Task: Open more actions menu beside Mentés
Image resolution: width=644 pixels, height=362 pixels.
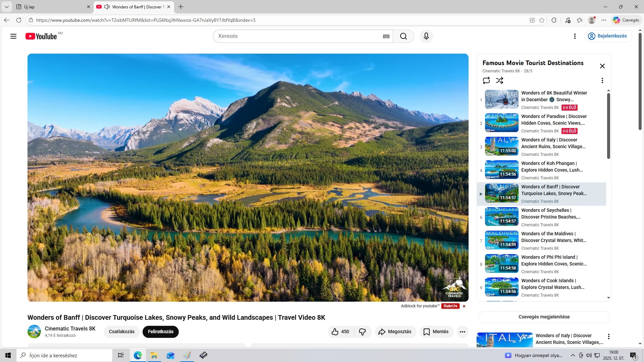Action: point(462,331)
